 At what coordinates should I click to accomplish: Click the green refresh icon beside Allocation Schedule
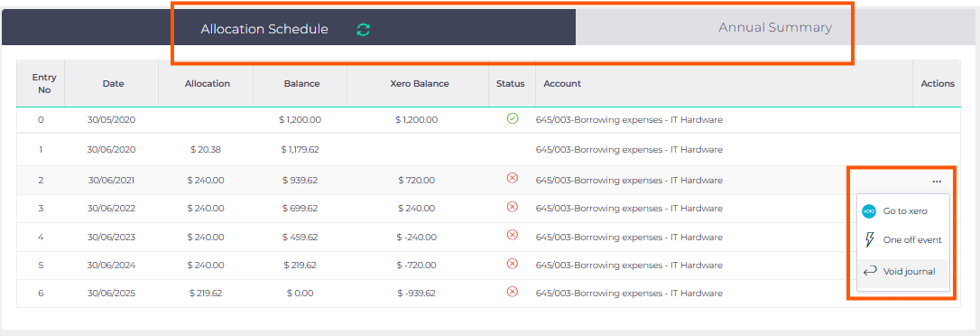pyautogui.click(x=363, y=30)
